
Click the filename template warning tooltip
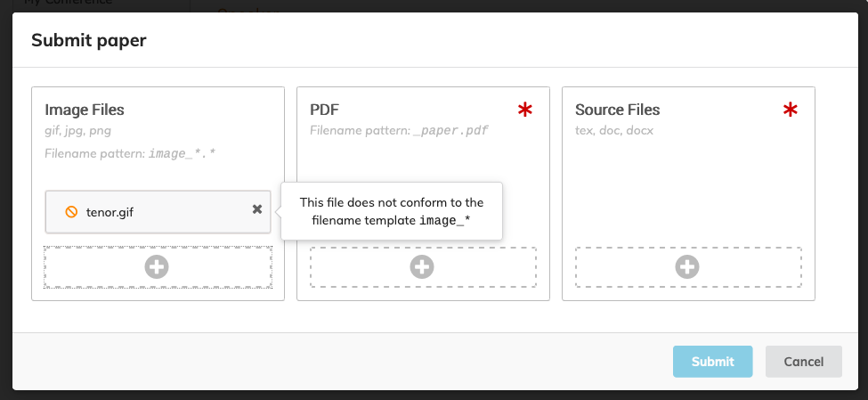(x=392, y=211)
